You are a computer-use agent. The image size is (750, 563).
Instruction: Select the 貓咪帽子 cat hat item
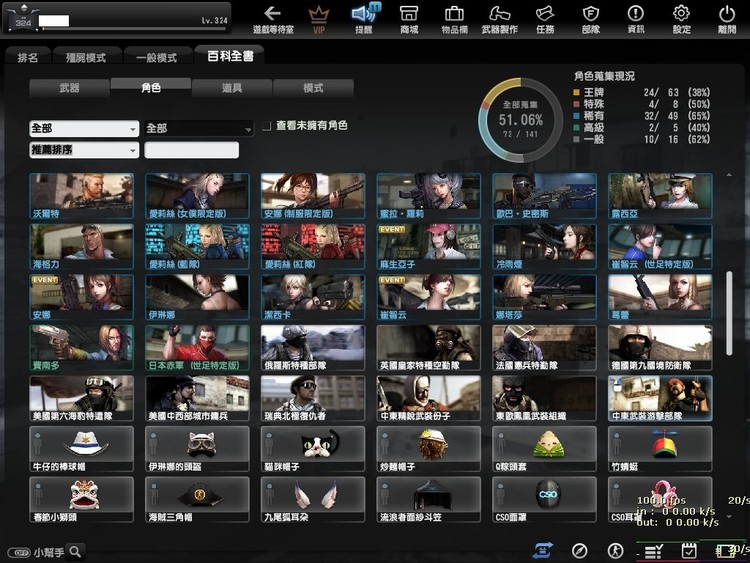[313, 449]
